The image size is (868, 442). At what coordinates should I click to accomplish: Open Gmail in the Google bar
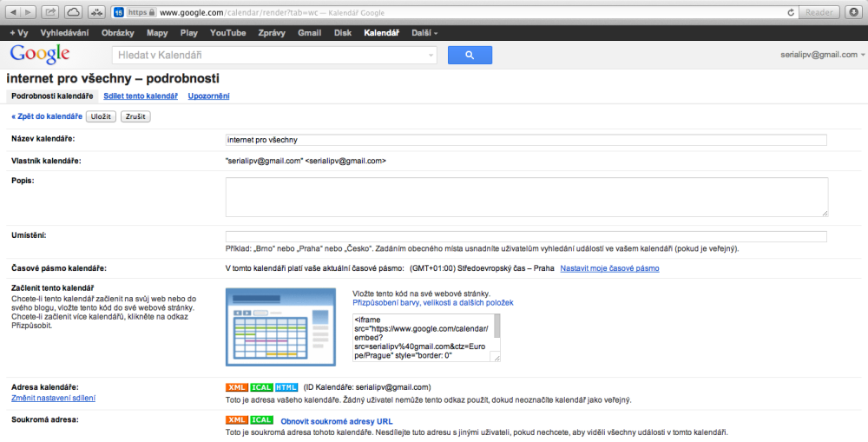click(310, 33)
